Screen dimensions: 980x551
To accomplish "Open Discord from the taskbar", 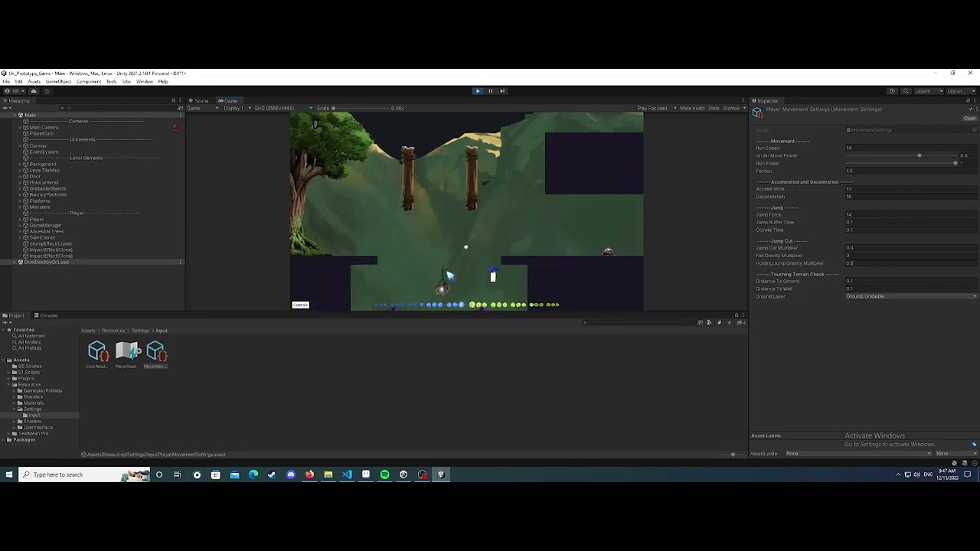I will (x=291, y=474).
